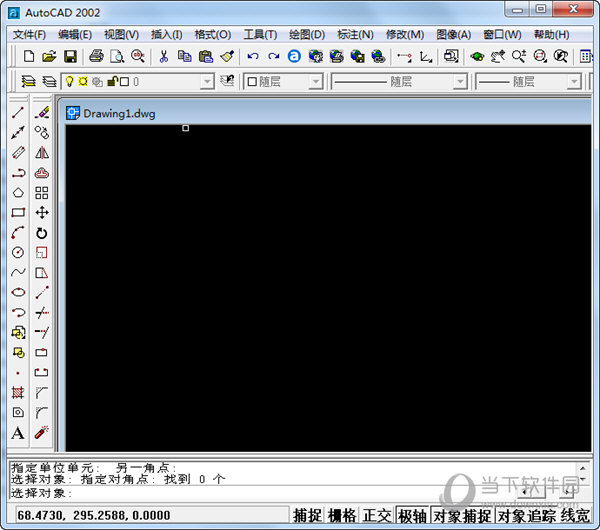This screenshot has height=530, width=600.
Task: Toggle 对象捕捉 object snap in status bar
Action: (462, 515)
